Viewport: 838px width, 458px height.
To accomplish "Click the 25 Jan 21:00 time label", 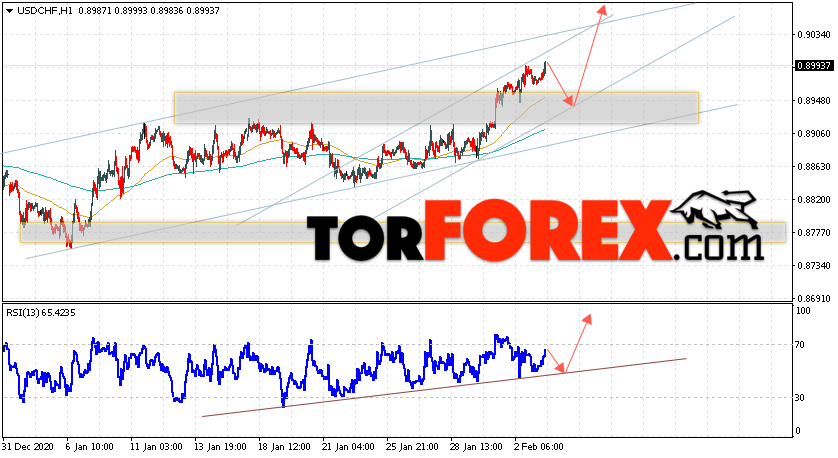I will click(412, 447).
